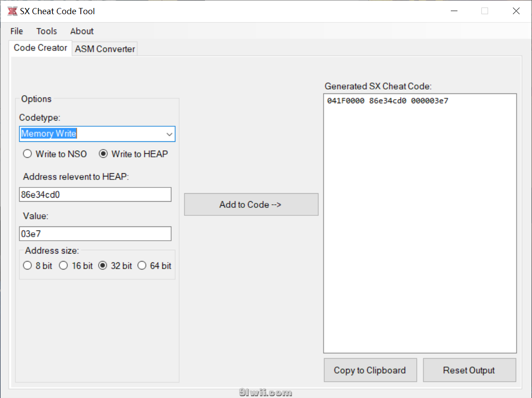Click the SX Cheat Code Tool app icon
This screenshot has height=398, width=532.
click(12, 11)
